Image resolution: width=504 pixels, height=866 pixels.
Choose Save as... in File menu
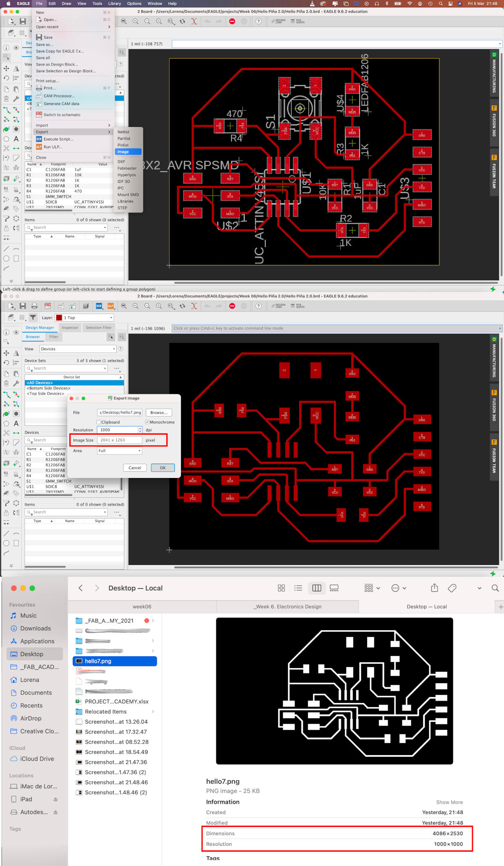[x=45, y=45]
